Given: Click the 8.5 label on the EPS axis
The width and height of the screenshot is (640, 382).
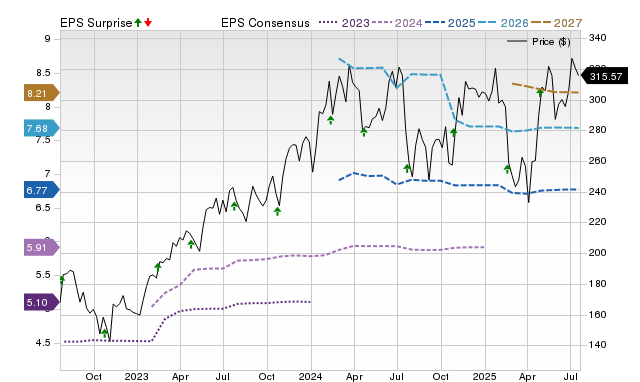Looking at the screenshot, I should pos(42,73).
